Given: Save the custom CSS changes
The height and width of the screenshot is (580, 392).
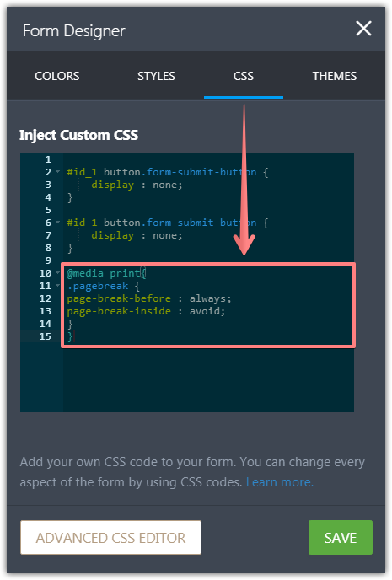Looking at the screenshot, I should coord(341,538).
